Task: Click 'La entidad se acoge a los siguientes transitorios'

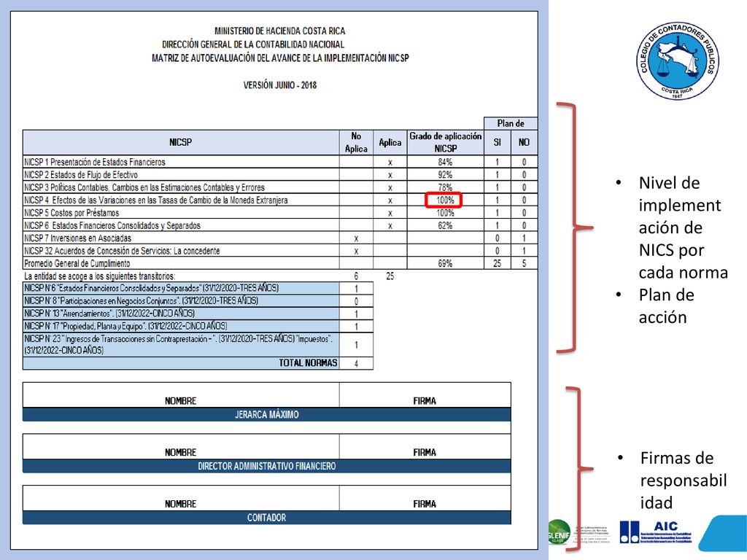Action: (99, 276)
